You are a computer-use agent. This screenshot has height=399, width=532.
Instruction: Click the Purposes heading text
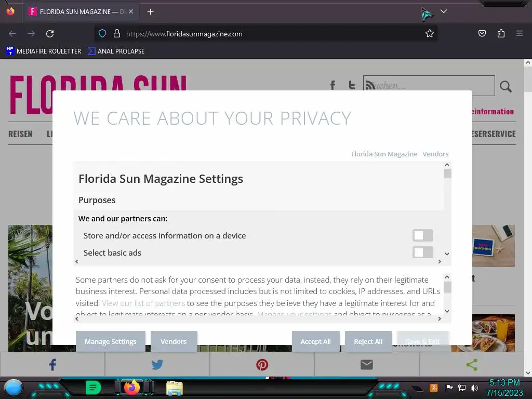97,200
